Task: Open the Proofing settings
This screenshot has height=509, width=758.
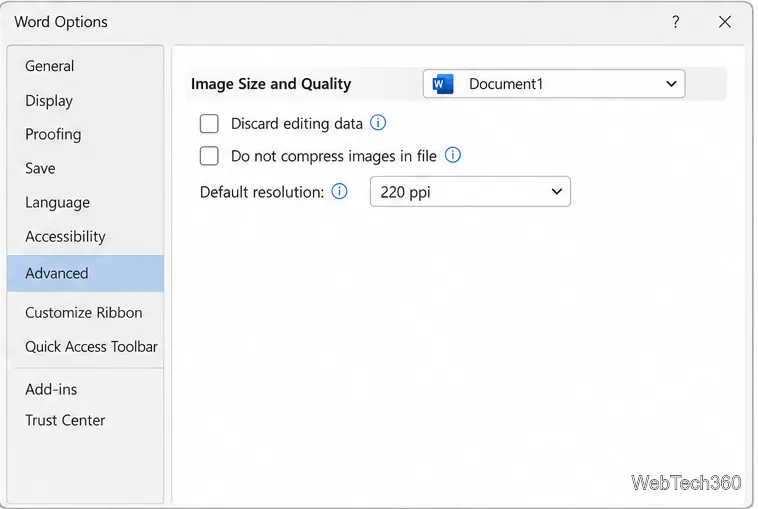Action: [x=53, y=134]
